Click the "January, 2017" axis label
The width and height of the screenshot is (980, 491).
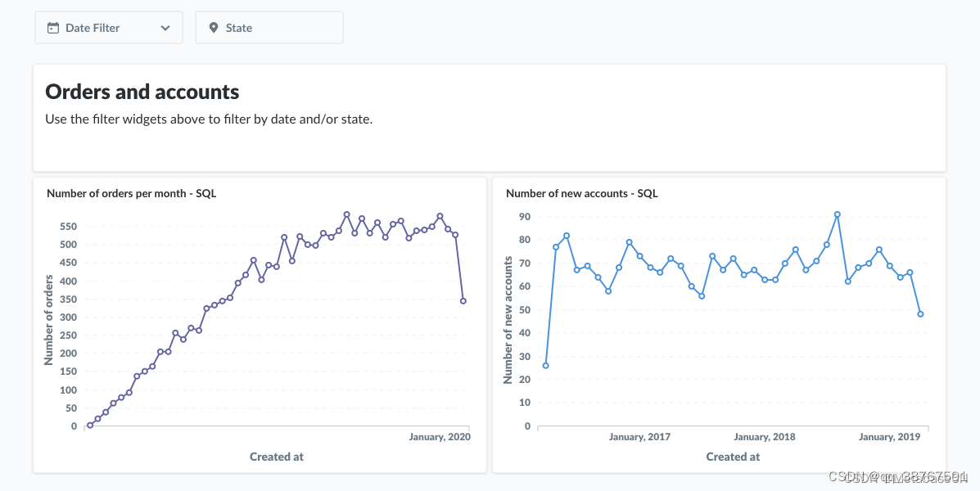tap(639, 437)
